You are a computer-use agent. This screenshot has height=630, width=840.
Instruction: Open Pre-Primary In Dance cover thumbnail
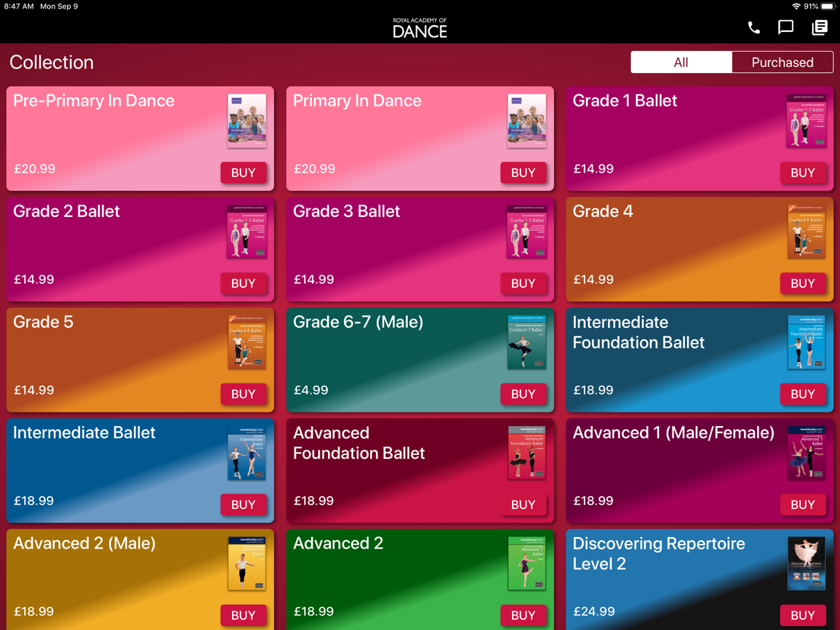(x=247, y=121)
